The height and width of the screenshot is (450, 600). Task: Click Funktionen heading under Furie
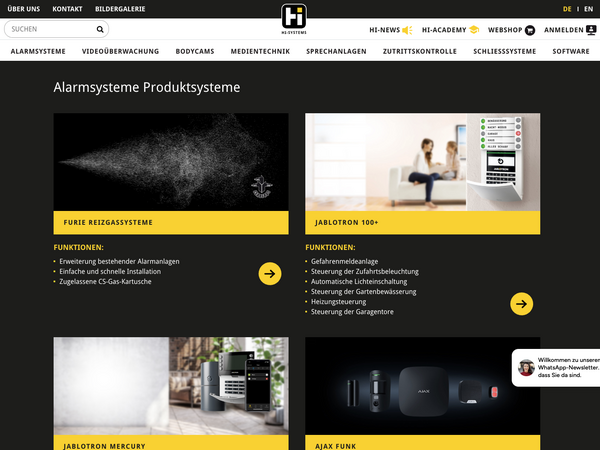[78, 248]
